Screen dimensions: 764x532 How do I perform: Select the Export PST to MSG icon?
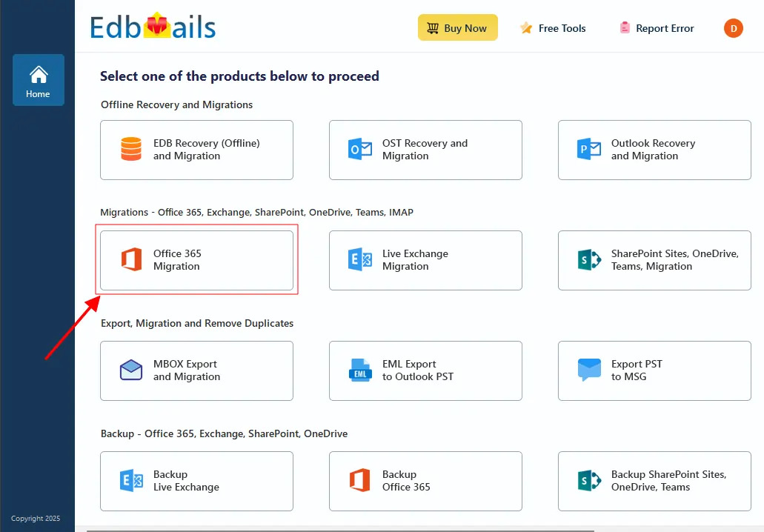pos(588,370)
